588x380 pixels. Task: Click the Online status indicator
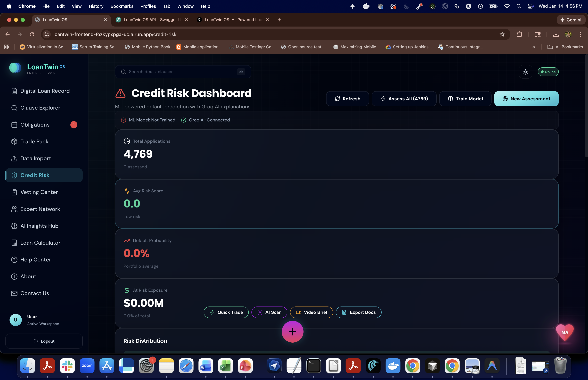pyautogui.click(x=548, y=72)
